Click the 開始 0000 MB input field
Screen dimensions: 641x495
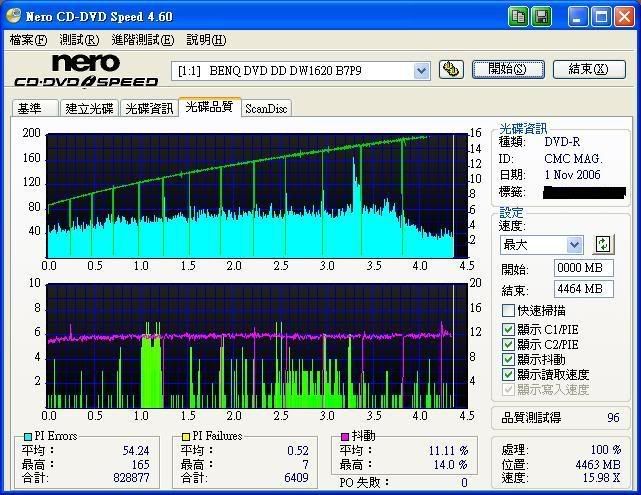[584, 268]
